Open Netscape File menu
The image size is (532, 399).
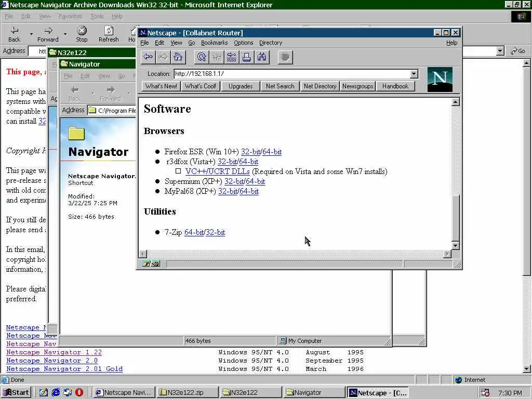pyautogui.click(x=144, y=43)
